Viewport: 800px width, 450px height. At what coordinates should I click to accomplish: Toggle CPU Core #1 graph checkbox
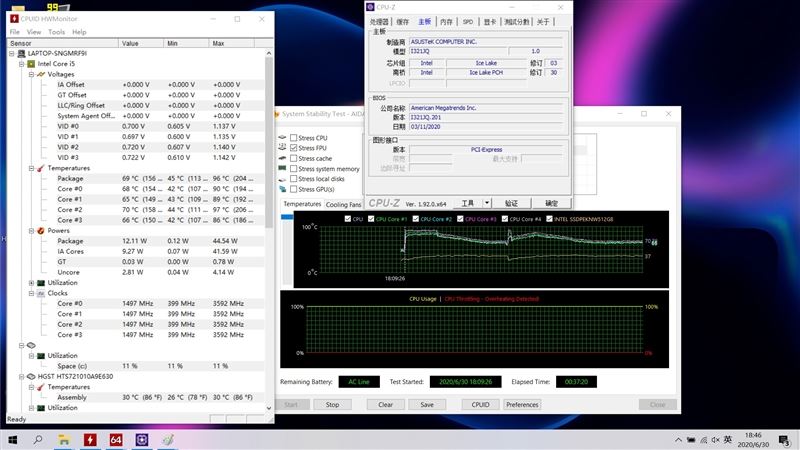coord(371,219)
